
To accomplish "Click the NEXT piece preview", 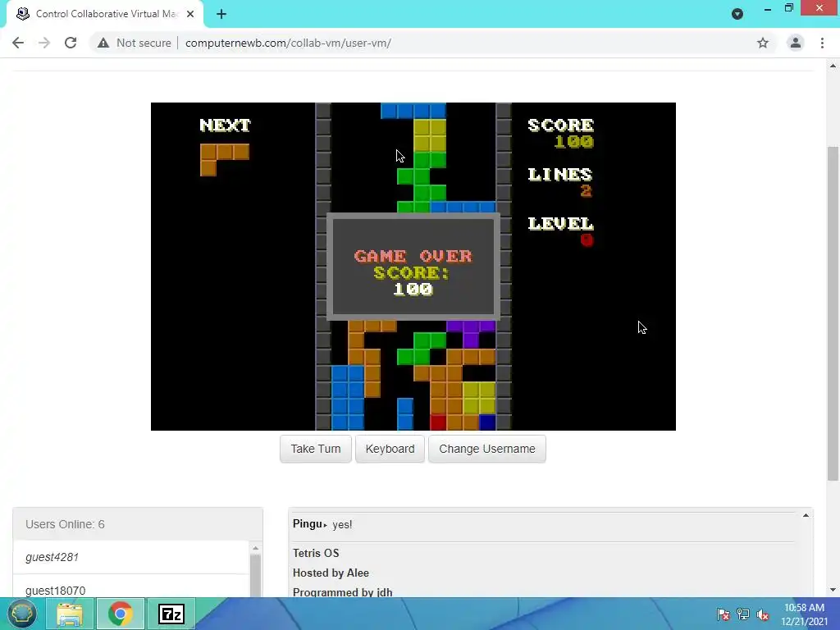I will click(225, 159).
